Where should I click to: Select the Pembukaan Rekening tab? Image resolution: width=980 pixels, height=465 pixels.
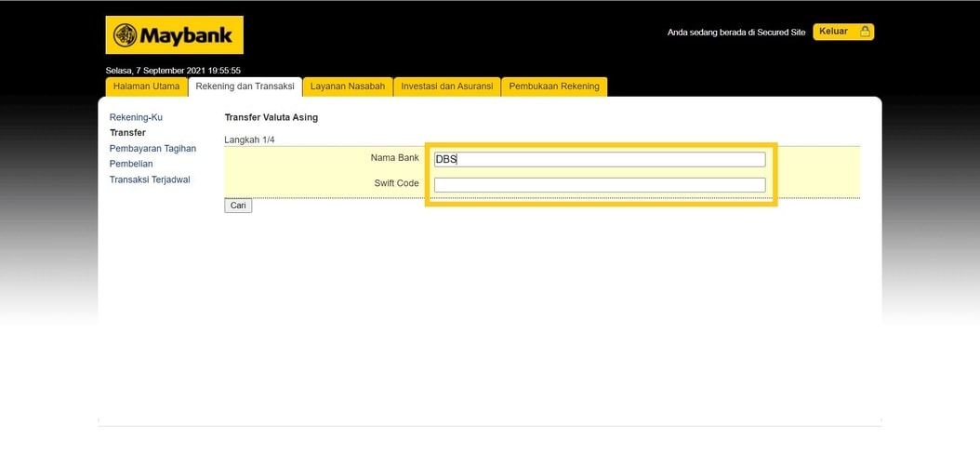tap(554, 86)
